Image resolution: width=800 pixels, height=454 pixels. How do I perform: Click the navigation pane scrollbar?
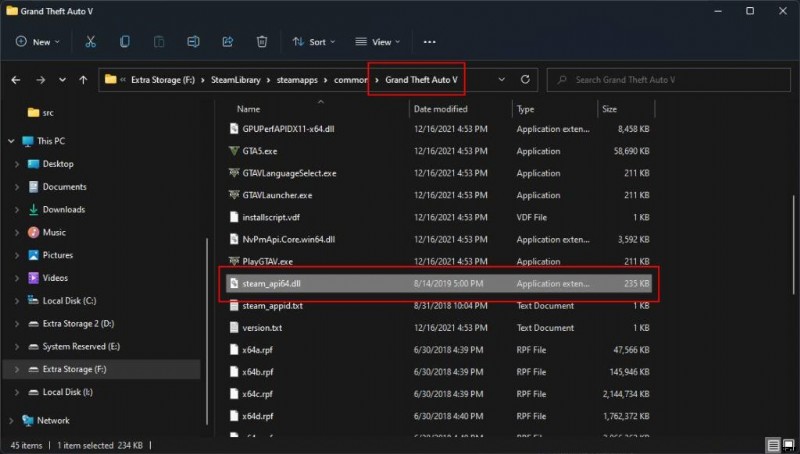[x=207, y=331]
